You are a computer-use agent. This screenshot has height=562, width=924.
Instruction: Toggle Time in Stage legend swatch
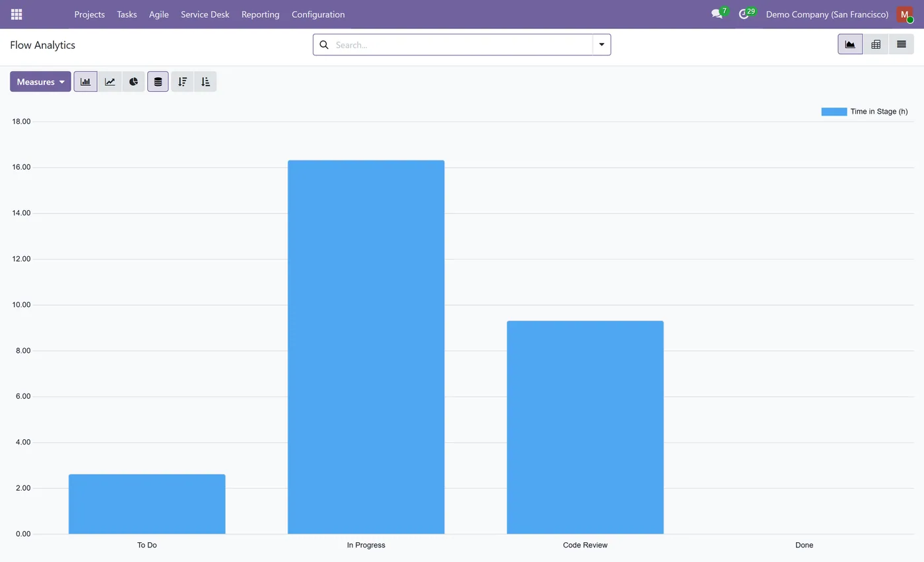click(834, 112)
